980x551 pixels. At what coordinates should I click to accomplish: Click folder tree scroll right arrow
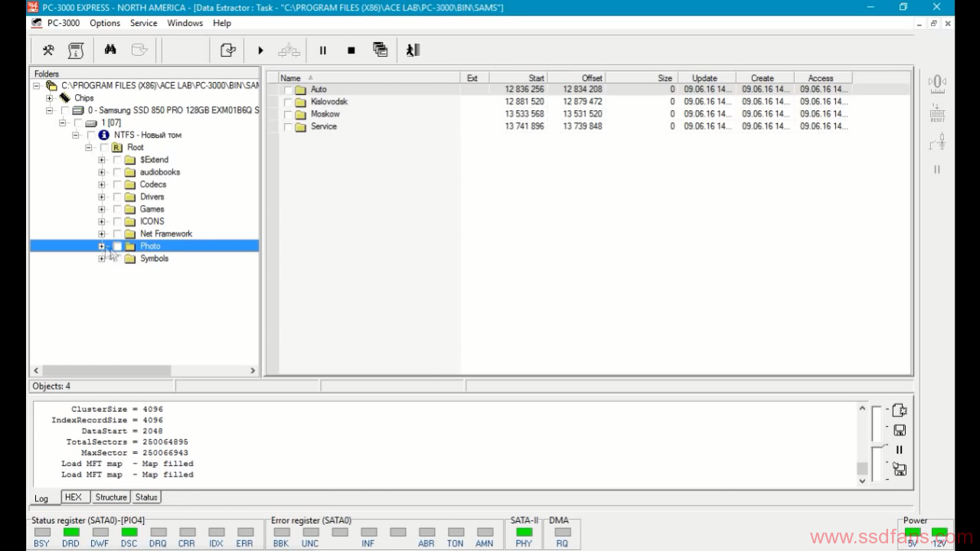coord(253,370)
